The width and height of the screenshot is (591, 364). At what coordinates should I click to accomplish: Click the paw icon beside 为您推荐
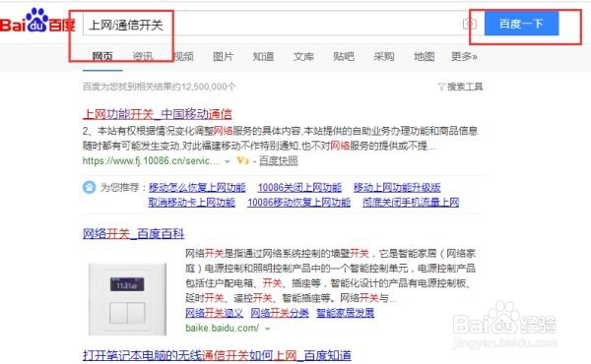pos(90,187)
